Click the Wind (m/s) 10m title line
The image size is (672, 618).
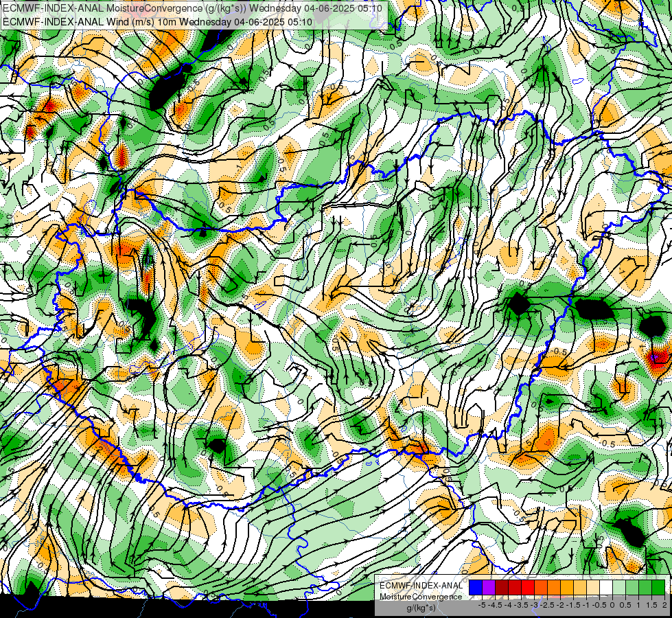(157, 21)
